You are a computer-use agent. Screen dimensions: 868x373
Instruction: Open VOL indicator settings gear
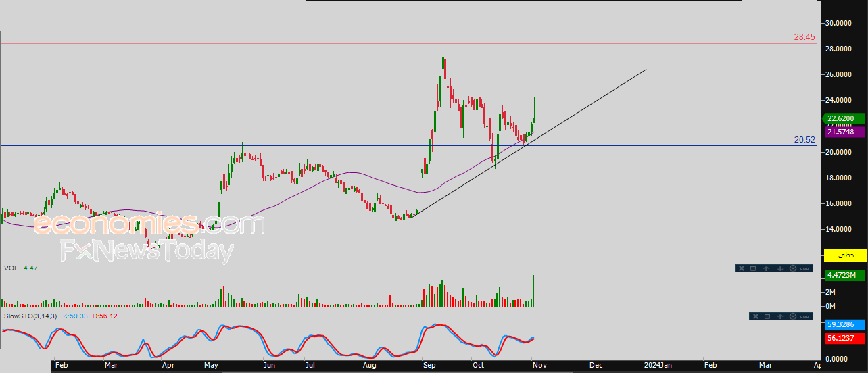(x=793, y=268)
